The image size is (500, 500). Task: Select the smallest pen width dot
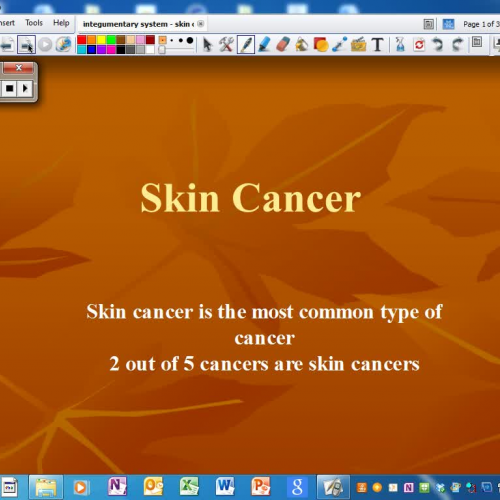172,41
